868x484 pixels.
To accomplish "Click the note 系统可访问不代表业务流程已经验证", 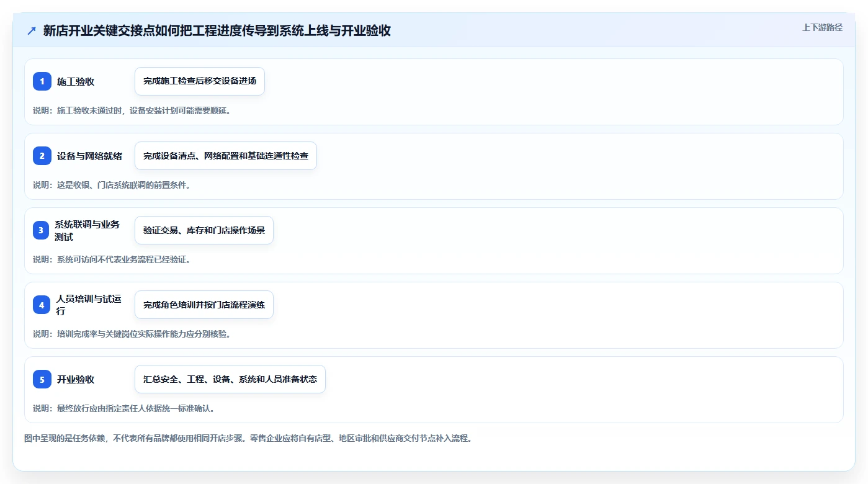I will click(123, 259).
